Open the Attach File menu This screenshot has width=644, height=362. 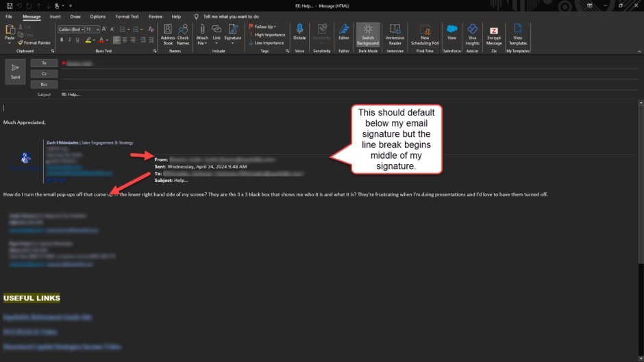tap(202, 34)
